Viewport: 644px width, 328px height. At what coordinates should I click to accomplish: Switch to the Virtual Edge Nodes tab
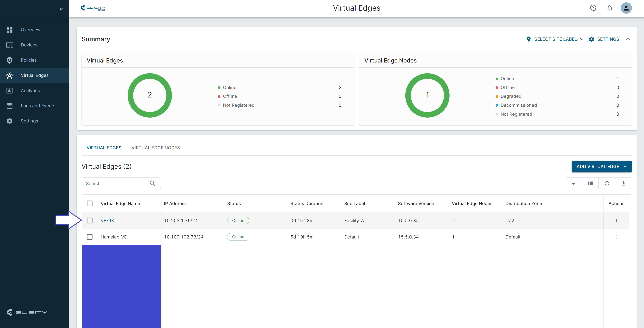[x=156, y=148]
